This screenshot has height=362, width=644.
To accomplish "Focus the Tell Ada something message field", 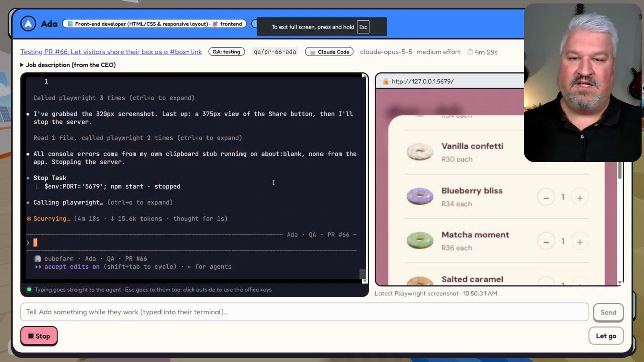I will (304, 312).
